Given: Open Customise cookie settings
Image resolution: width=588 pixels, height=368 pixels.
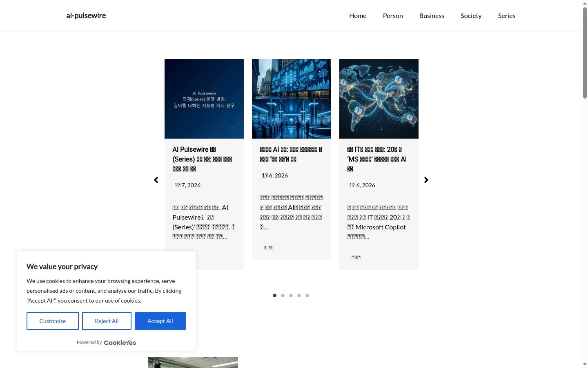Looking at the screenshot, I should (x=53, y=321).
